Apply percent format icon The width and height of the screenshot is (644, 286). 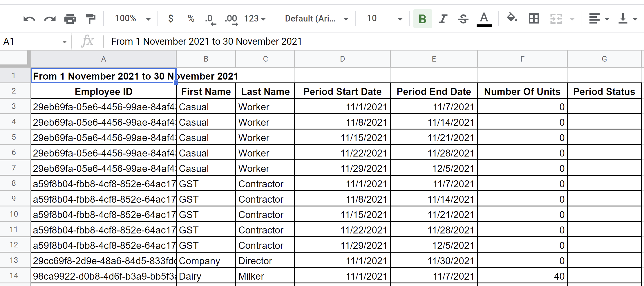[x=191, y=19]
